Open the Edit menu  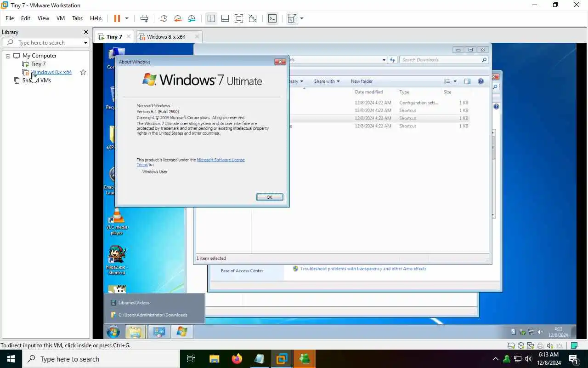click(26, 18)
